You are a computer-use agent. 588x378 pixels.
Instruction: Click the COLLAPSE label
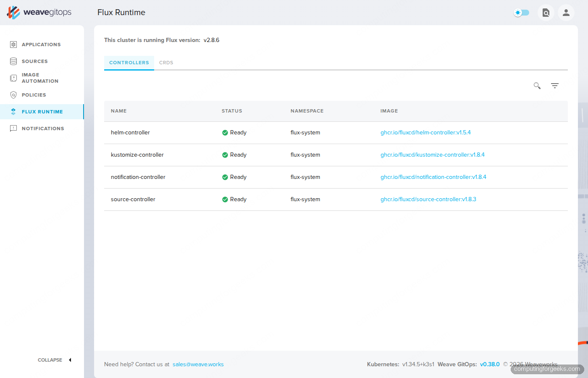[x=50, y=360]
